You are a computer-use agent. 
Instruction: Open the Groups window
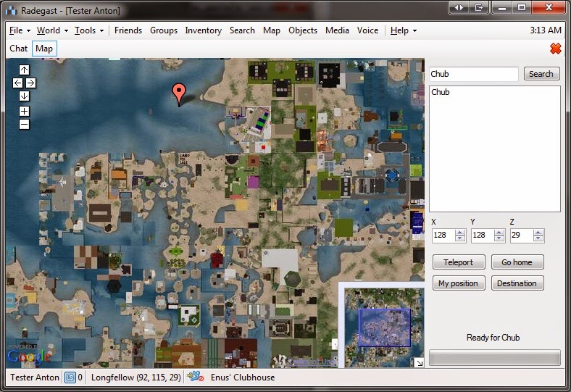click(164, 30)
